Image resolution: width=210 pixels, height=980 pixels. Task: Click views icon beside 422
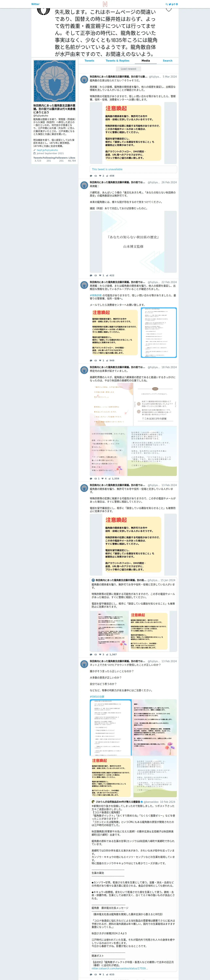pos(107,275)
